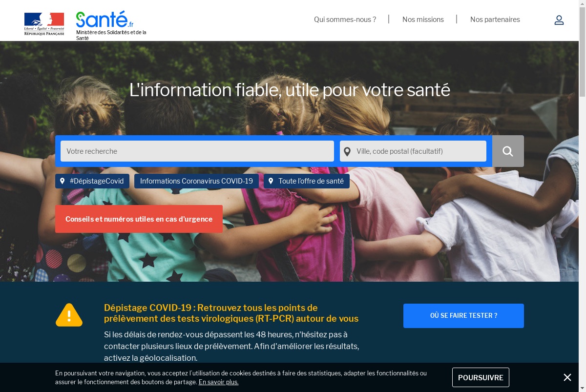Open Nos missions menu item
The height and width of the screenshot is (392, 586).
click(x=423, y=20)
